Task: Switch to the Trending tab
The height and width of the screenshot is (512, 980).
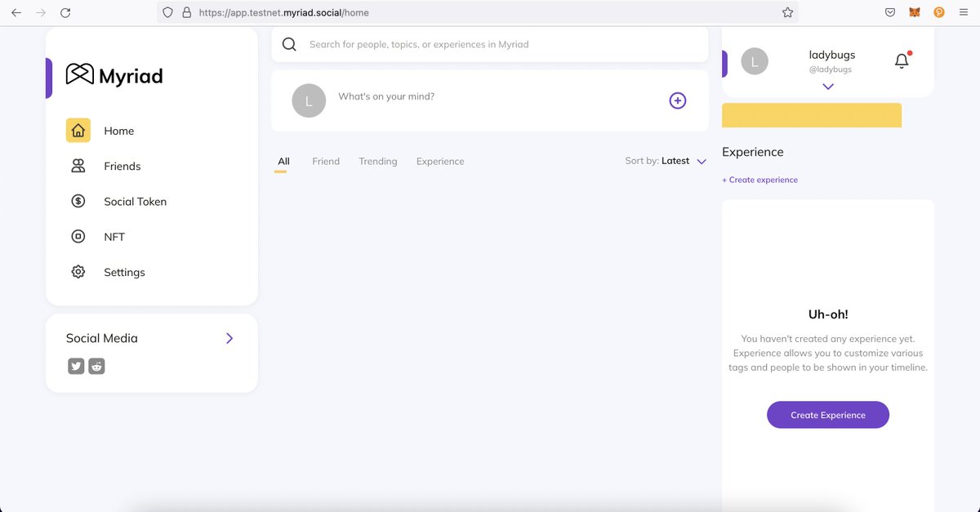Action: click(378, 162)
